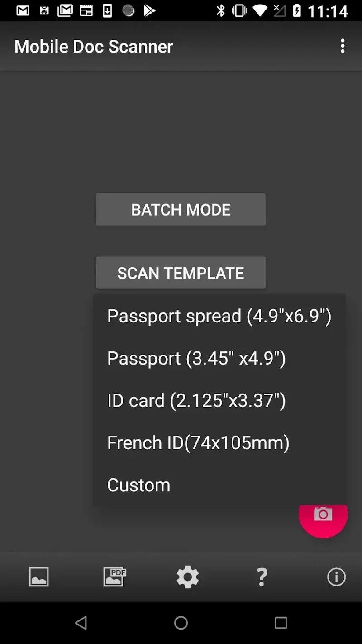Tap the recent apps square button
362x644 pixels.
(x=281, y=623)
